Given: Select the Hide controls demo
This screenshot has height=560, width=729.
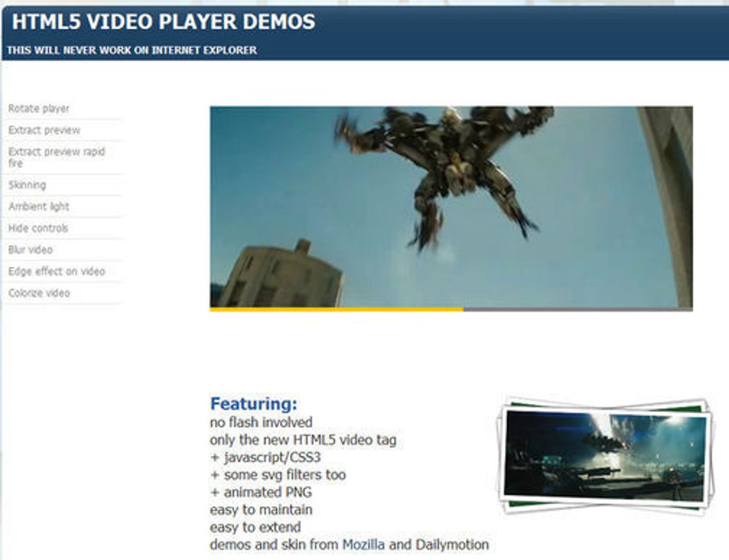Looking at the screenshot, I should click(38, 228).
